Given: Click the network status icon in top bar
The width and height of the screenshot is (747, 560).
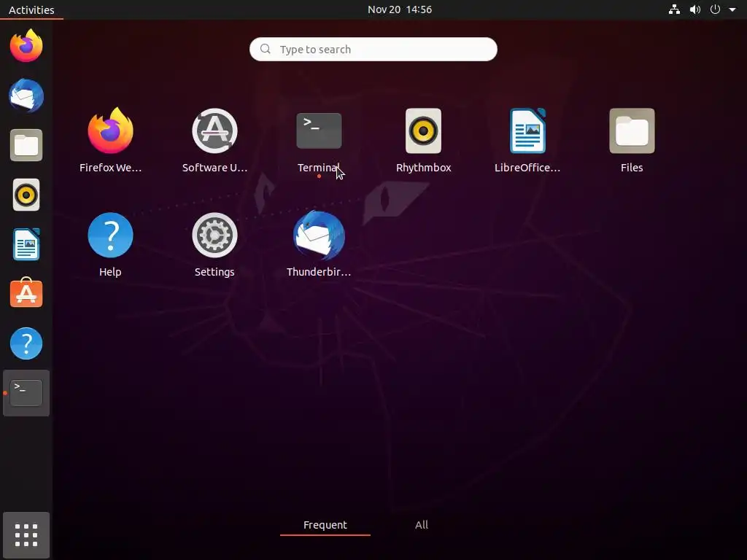Looking at the screenshot, I should click(674, 9).
